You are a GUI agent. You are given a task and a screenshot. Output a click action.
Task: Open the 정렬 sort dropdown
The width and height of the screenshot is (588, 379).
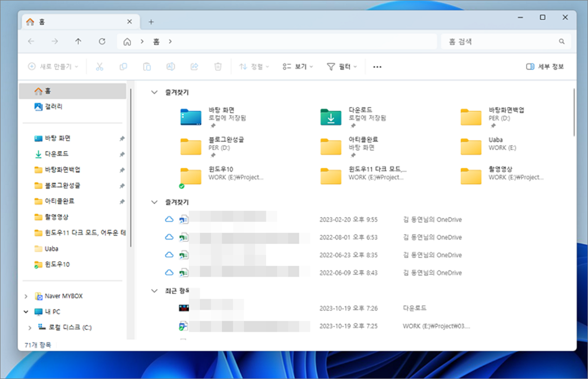(x=254, y=67)
